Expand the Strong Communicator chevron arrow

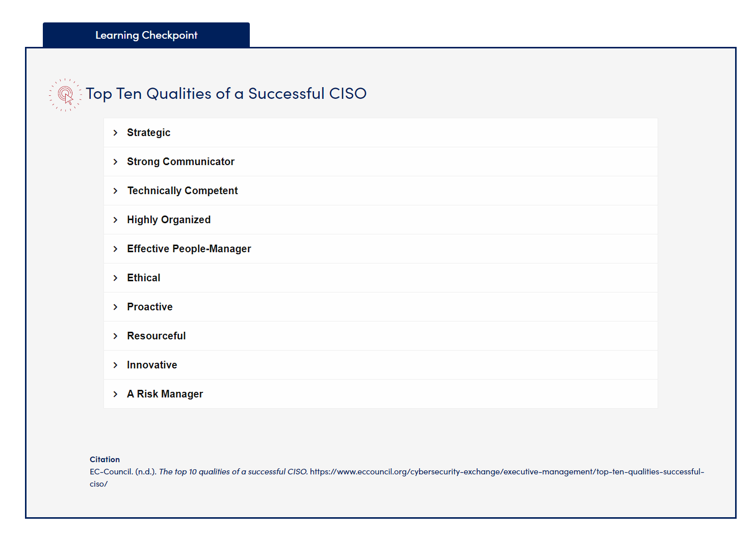[116, 162]
